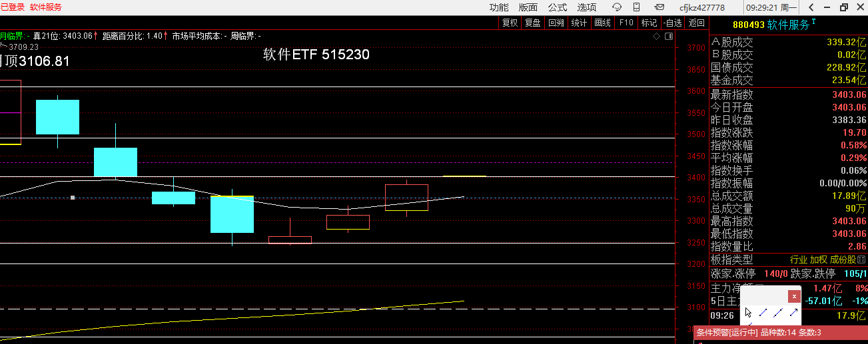Click the small grey marker on chart
This screenshot has height=344, width=868.
(73, 198)
